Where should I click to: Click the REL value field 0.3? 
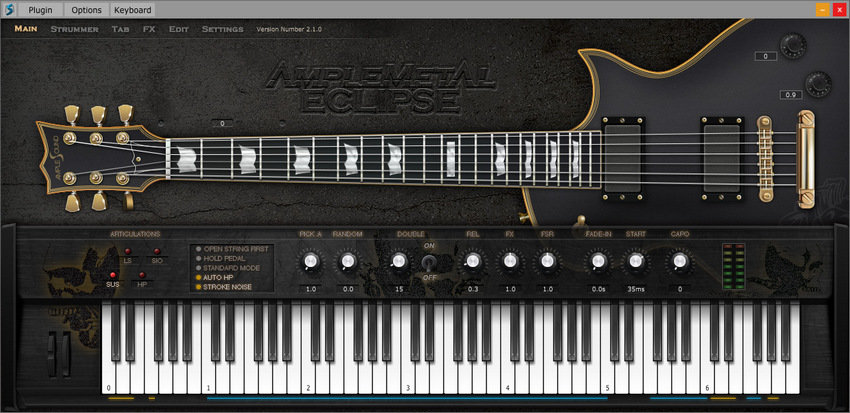point(473,289)
